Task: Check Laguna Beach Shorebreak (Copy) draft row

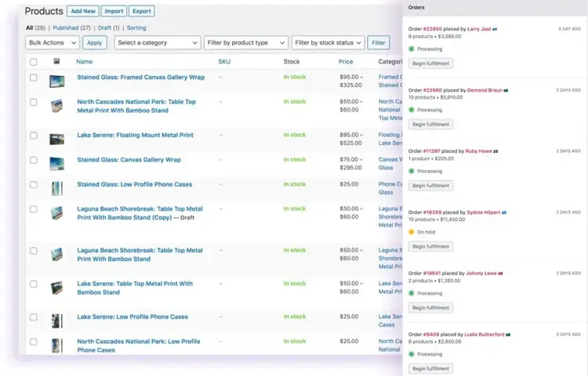Action: 34,209
